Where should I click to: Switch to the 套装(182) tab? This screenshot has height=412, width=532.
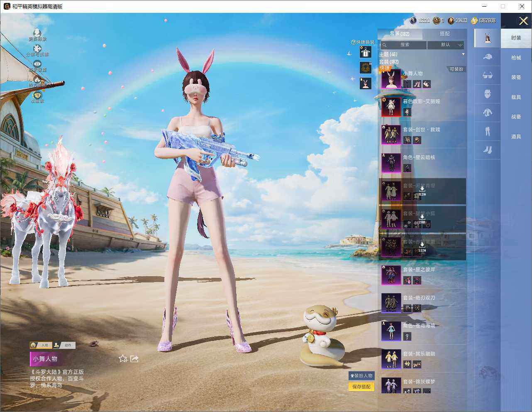pyautogui.click(x=399, y=34)
